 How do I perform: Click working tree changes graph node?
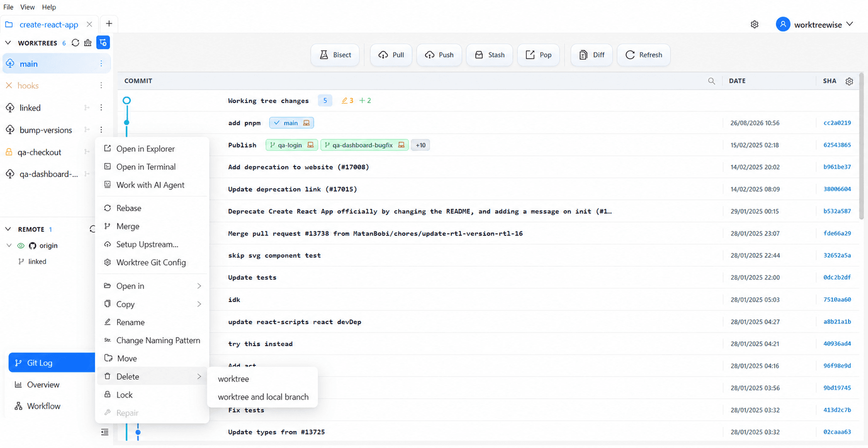(127, 100)
